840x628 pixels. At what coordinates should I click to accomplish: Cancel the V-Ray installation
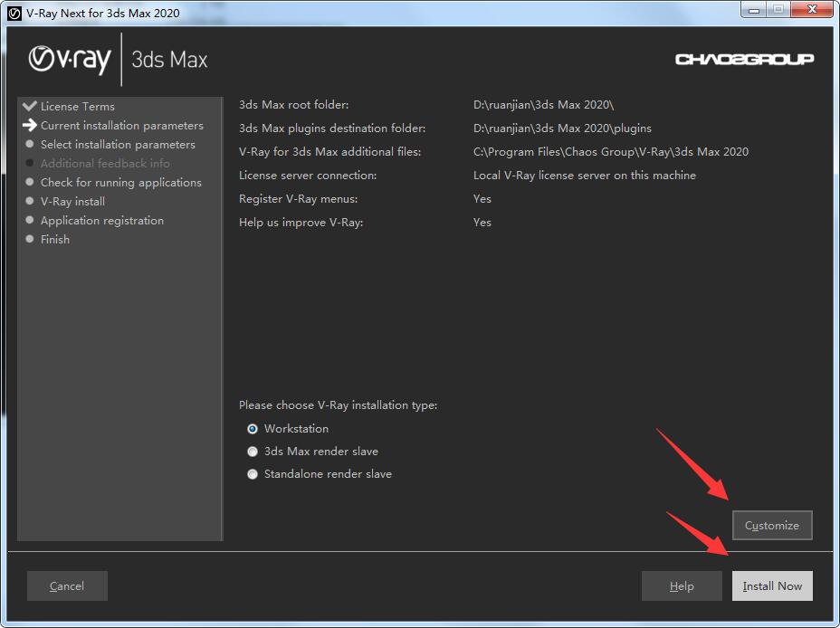(x=67, y=585)
